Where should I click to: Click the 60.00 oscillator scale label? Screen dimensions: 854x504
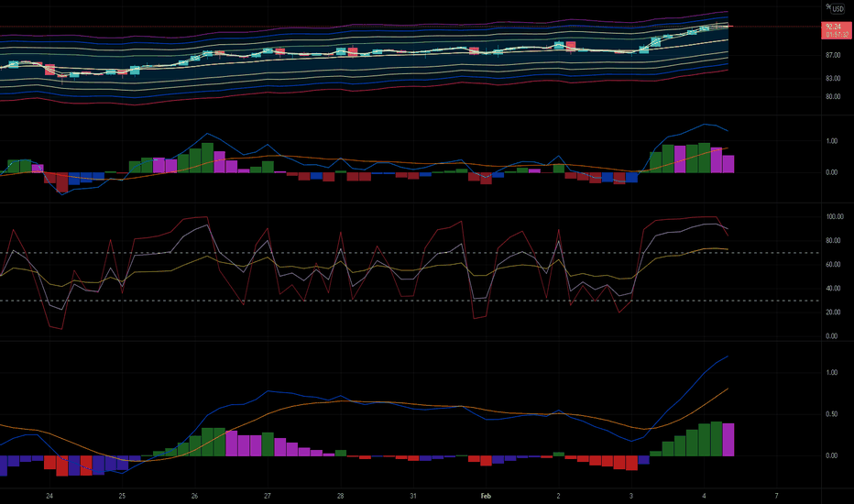pos(833,265)
